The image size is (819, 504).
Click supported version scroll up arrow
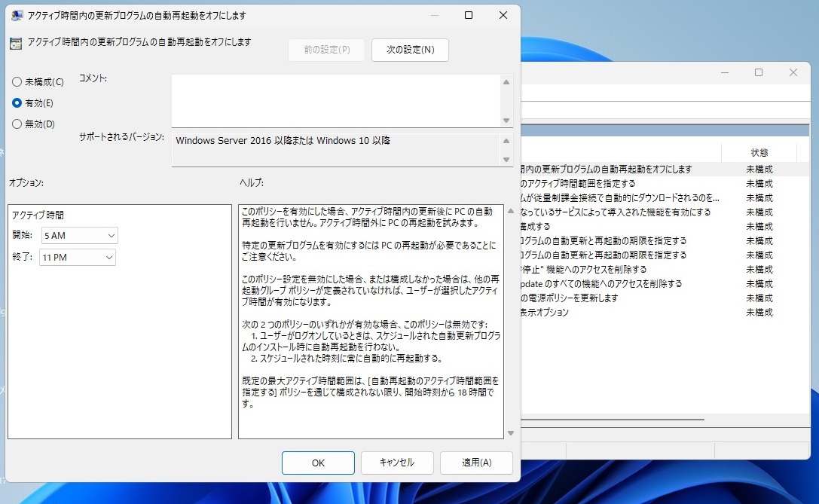tap(507, 140)
